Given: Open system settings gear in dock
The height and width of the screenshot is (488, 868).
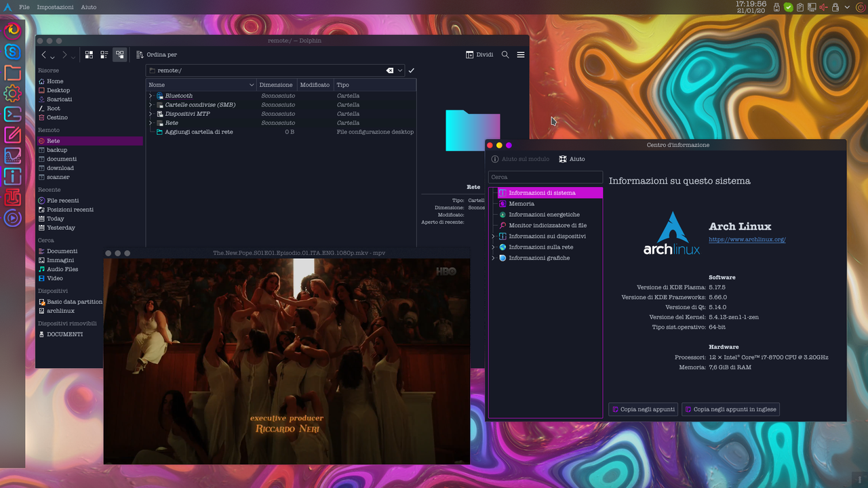Looking at the screenshot, I should tap(13, 94).
